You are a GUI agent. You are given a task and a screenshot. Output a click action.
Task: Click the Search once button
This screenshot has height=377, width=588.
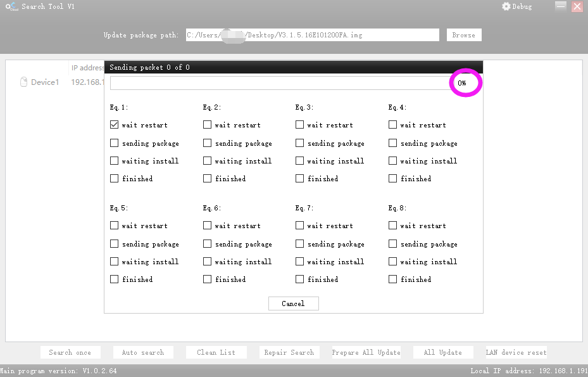point(70,352)
